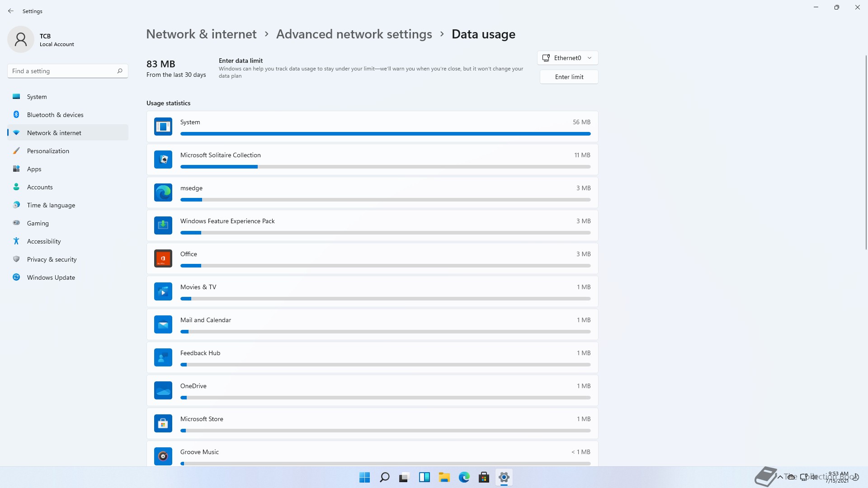
Task: Click the user account avatar
Action: [x=21, y=39]
